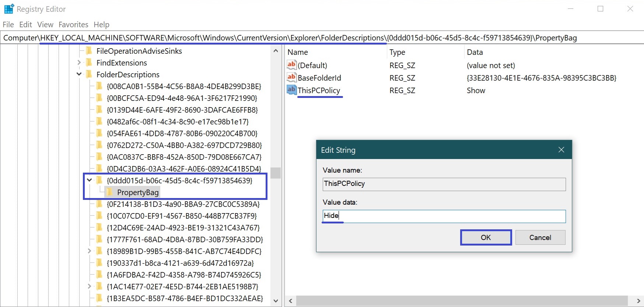Open the File menu

(8, 25)
